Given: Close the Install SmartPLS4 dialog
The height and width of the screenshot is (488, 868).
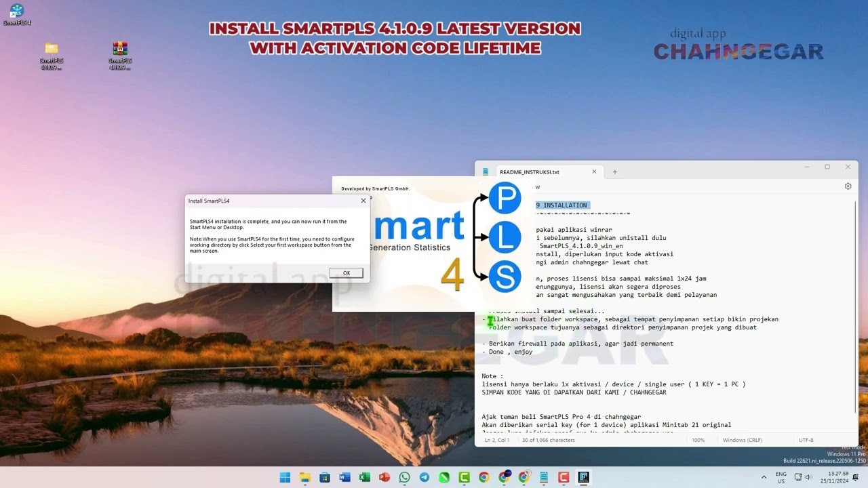Looking at the screenshot, I should coord(363,201).
